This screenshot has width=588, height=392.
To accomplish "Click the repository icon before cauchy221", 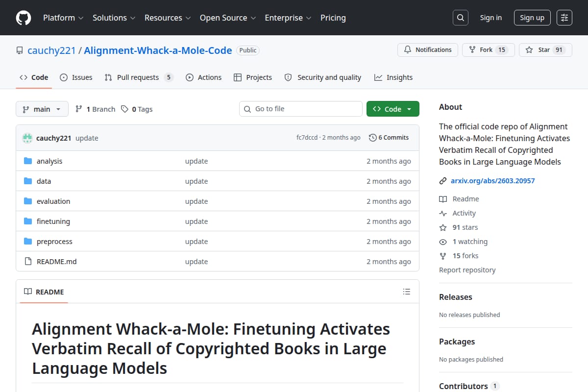I will coord(20,50).
